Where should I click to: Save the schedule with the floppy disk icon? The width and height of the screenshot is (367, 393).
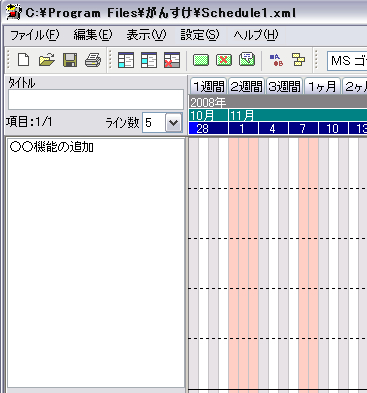click(x=70, y=60)
